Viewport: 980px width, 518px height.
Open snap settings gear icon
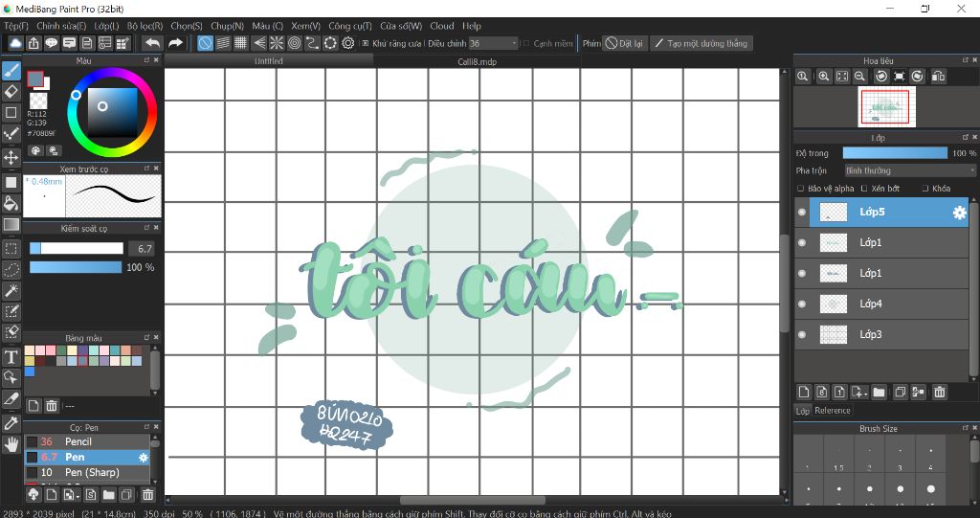tap(348, 43)
